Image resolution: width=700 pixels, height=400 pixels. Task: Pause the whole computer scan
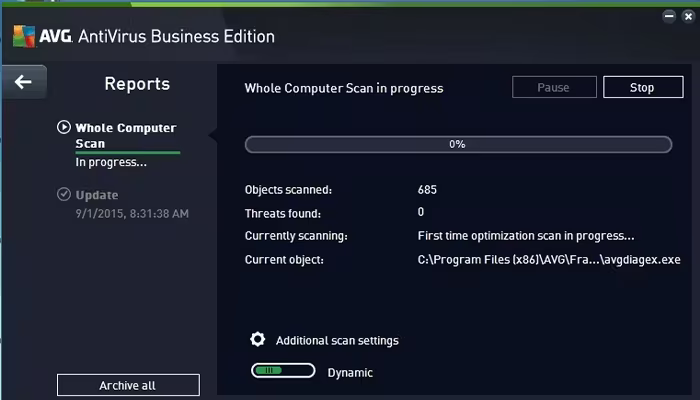pos(554,87)
